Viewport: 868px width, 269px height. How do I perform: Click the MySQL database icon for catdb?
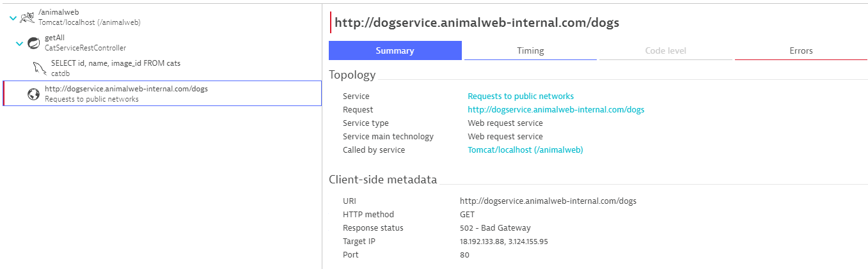coord(40,68)
